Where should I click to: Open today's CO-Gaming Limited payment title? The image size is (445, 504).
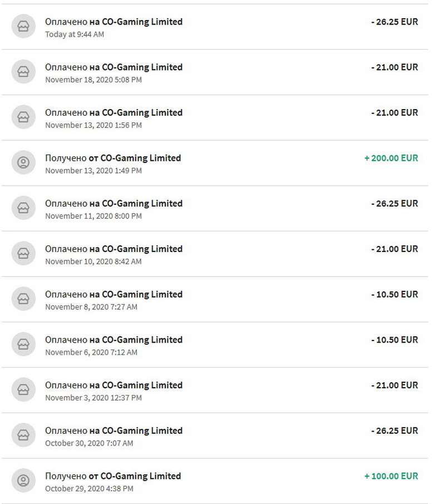113,22
